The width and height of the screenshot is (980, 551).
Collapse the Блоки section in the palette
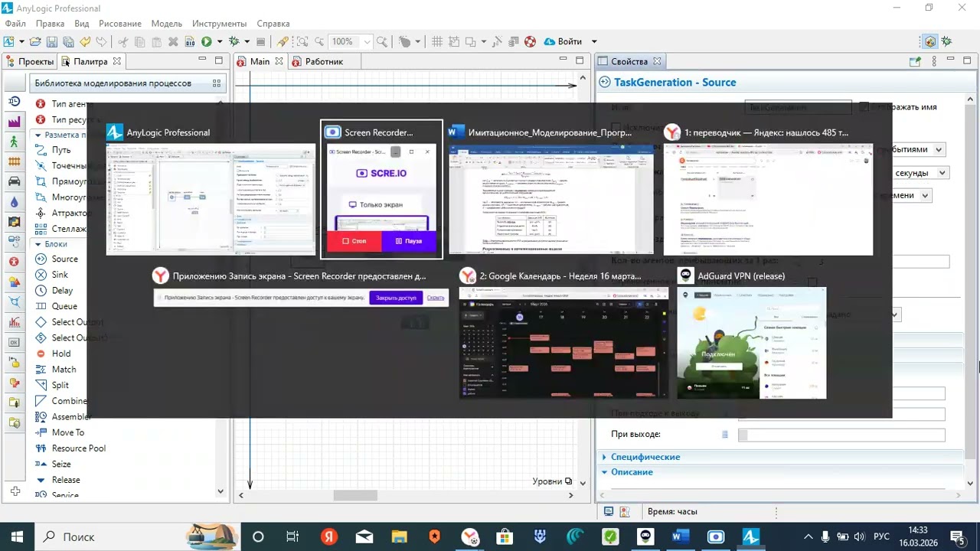tap(38, 244)
